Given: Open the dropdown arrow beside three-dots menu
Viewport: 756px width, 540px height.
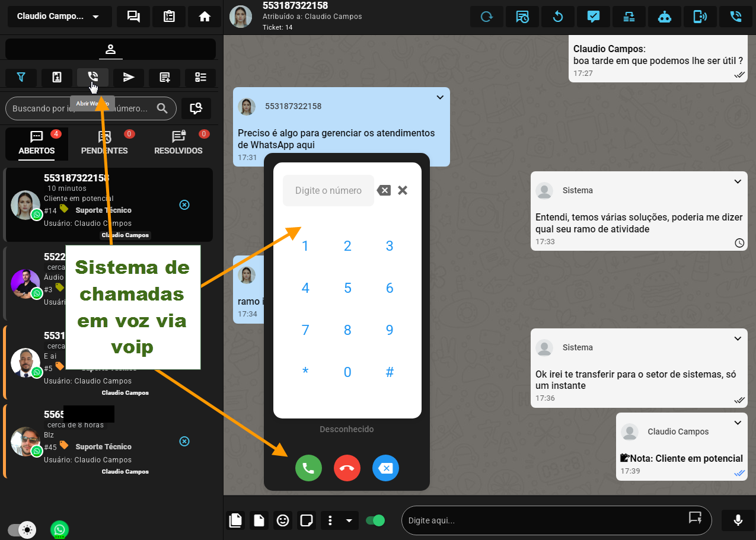Looking at the screenshot, I should tap(349, 520).
